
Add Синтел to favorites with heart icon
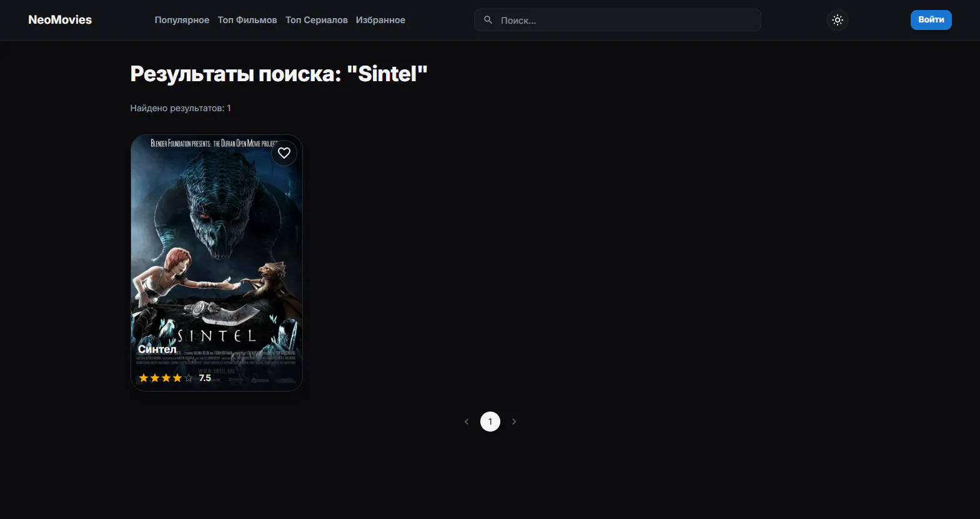pos(284,153)
